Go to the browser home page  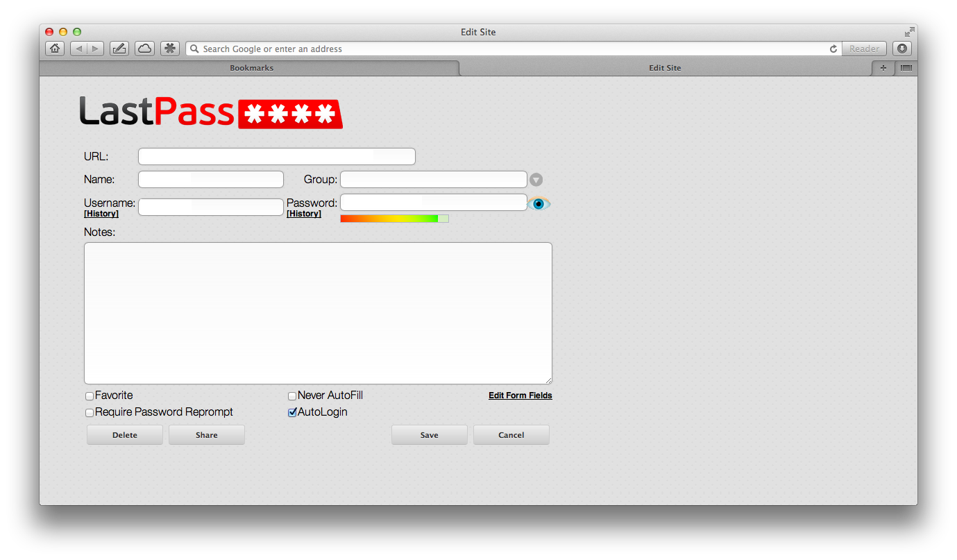55,49
